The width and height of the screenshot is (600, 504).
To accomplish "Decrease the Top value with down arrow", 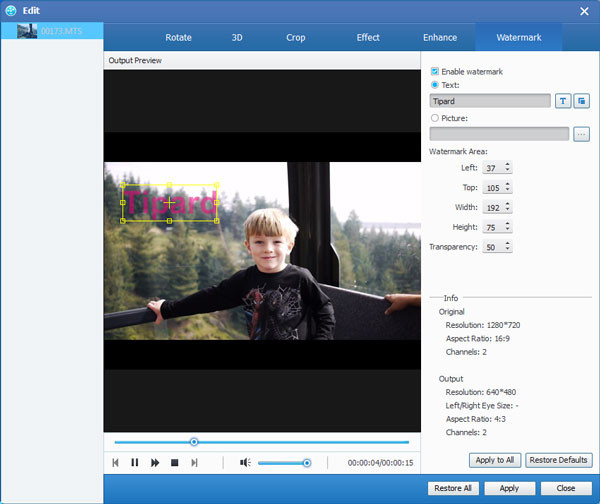I will tap(507, 190).
